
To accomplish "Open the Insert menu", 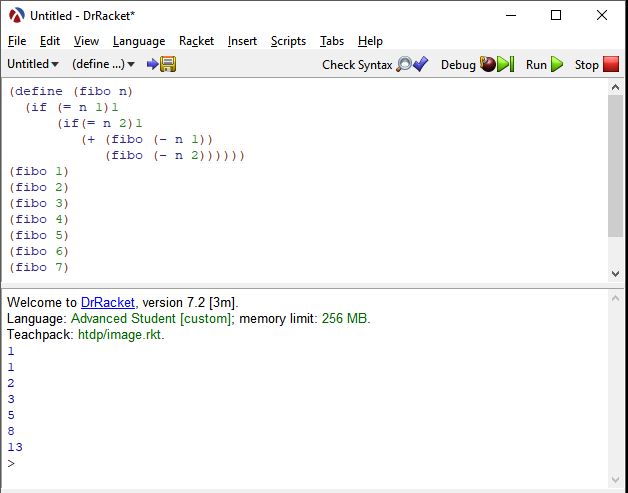I will tap(242, 41).
